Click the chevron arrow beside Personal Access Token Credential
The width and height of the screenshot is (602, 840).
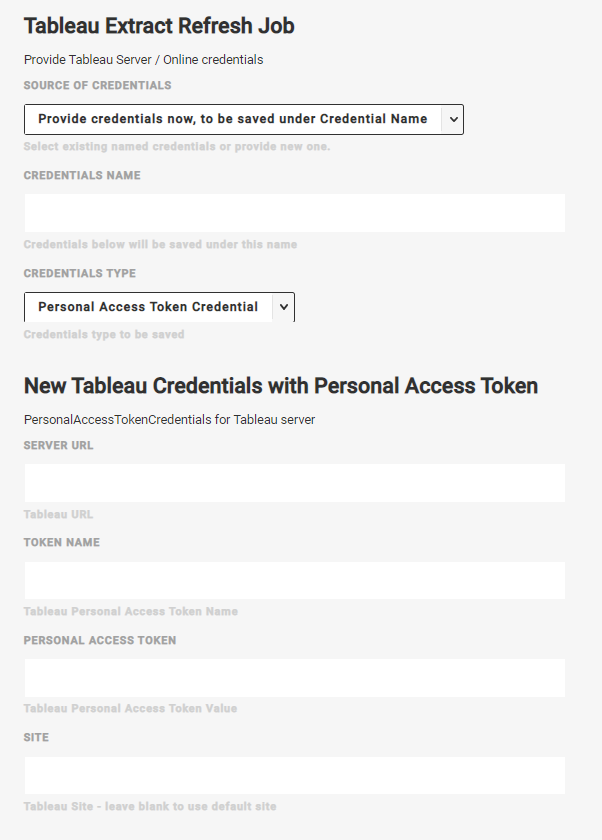(x=284, y=307)
